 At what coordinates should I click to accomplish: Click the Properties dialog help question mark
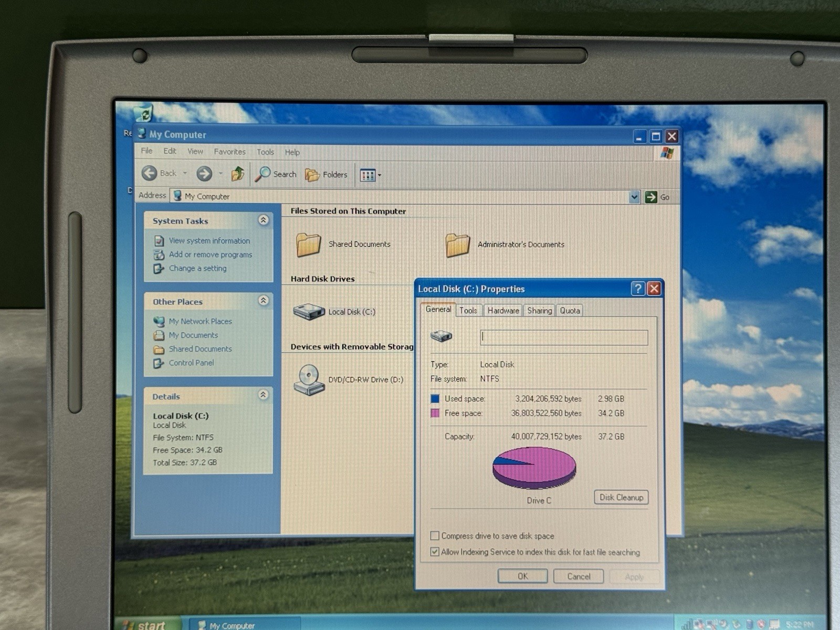point(637,288)
